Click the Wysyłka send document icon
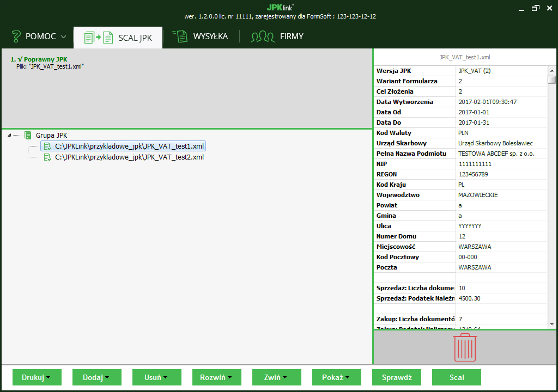Viewport: 558px width, 392px height. pos(179,36)
